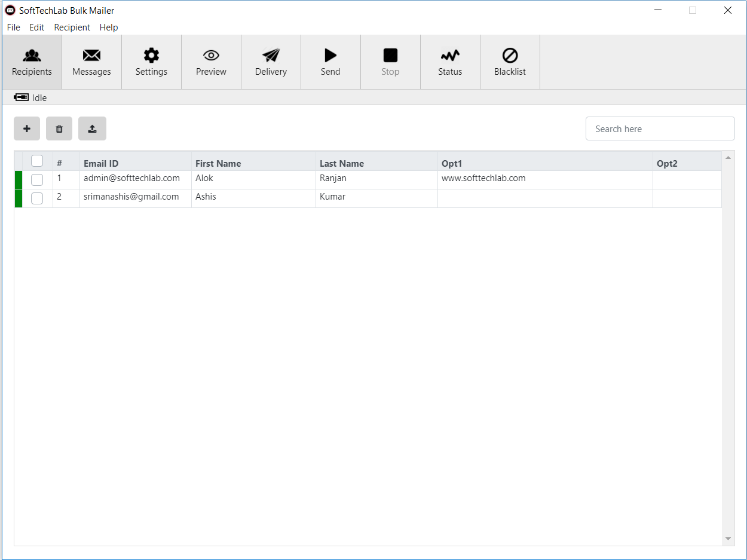Open the email Preview

210,62
